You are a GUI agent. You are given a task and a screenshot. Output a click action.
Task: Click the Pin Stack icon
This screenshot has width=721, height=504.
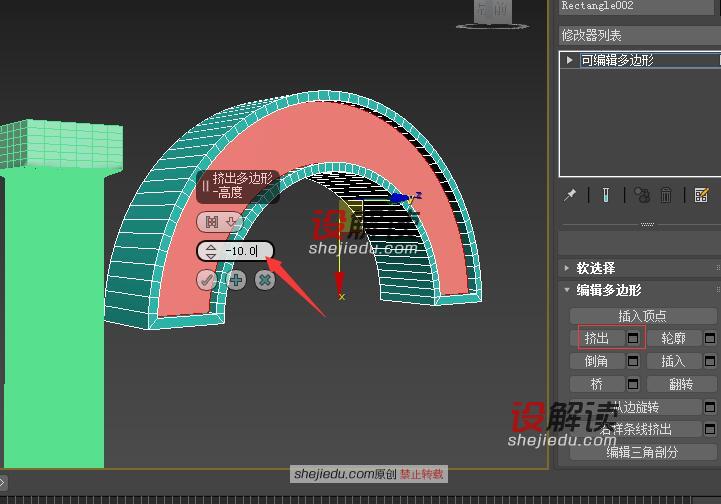[570, 195]
